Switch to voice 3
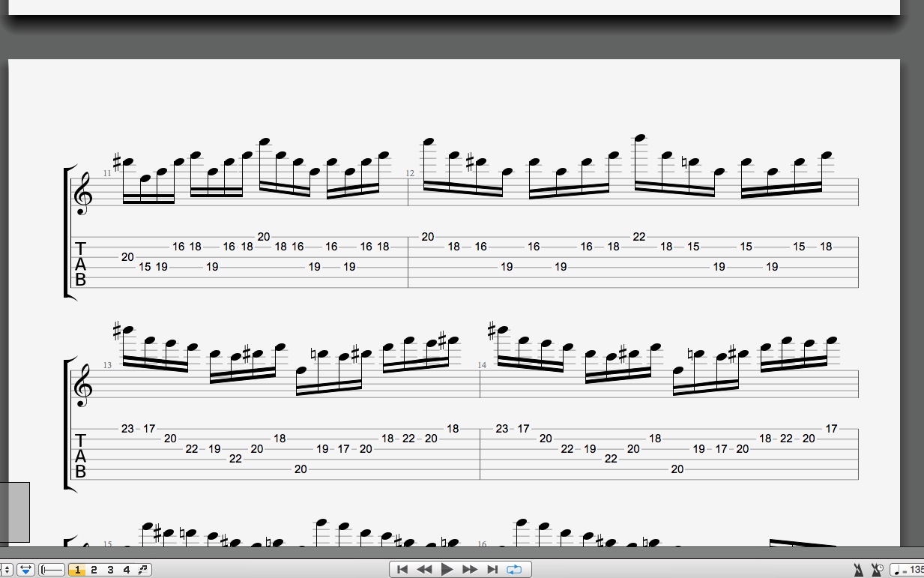The height and width of the screenshot is (578, 924). [x=110, y=570]
